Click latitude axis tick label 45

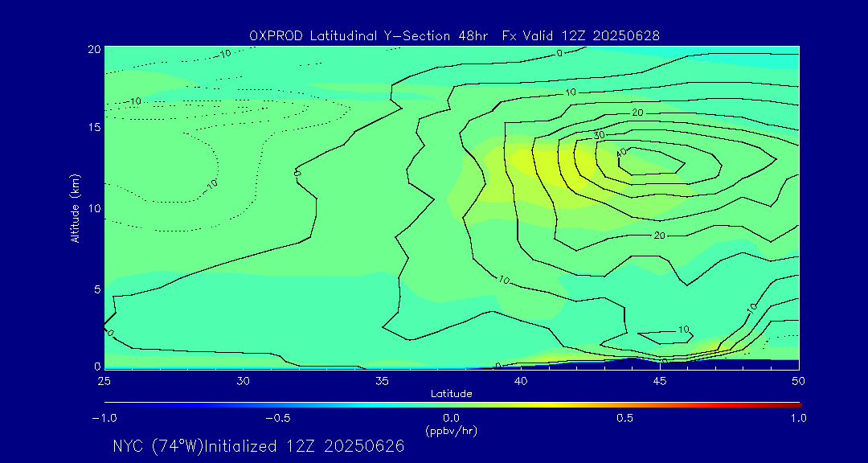[x=660, y=381]
